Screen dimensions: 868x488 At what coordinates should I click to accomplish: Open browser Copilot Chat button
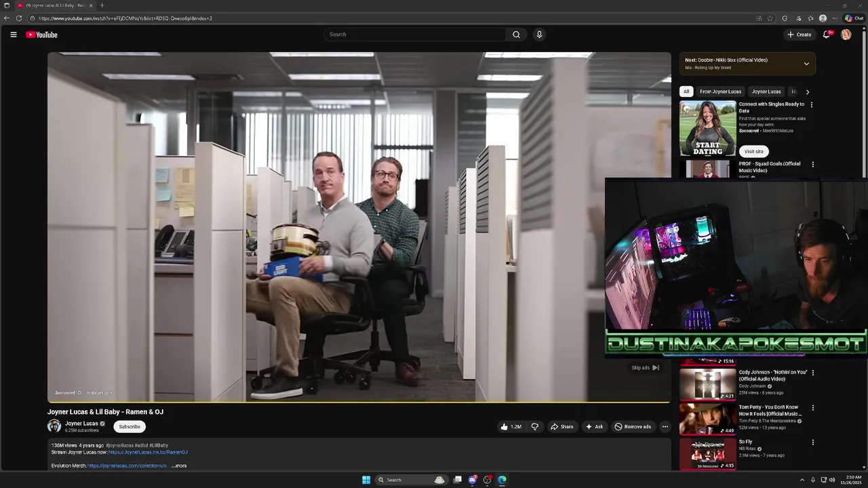pos(854,18)
